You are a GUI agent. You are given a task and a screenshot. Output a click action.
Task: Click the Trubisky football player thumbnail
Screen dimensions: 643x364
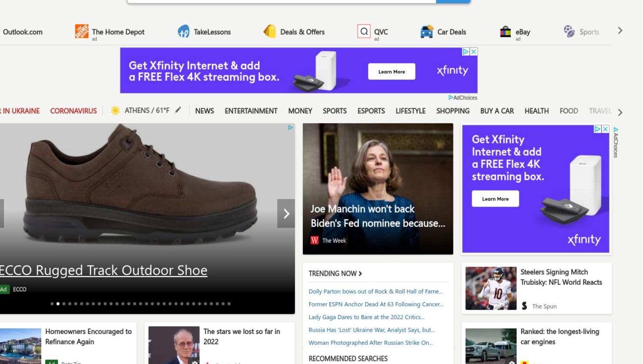click(x=491, y=288)
